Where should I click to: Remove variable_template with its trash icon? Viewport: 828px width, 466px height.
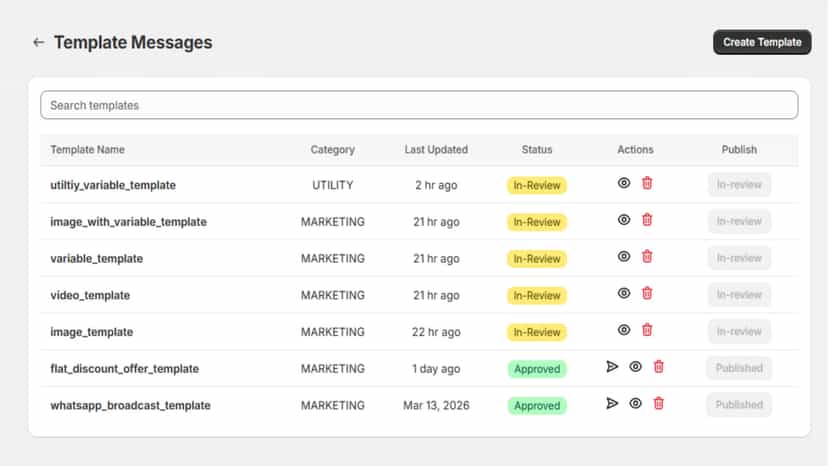tap(647, 257)
